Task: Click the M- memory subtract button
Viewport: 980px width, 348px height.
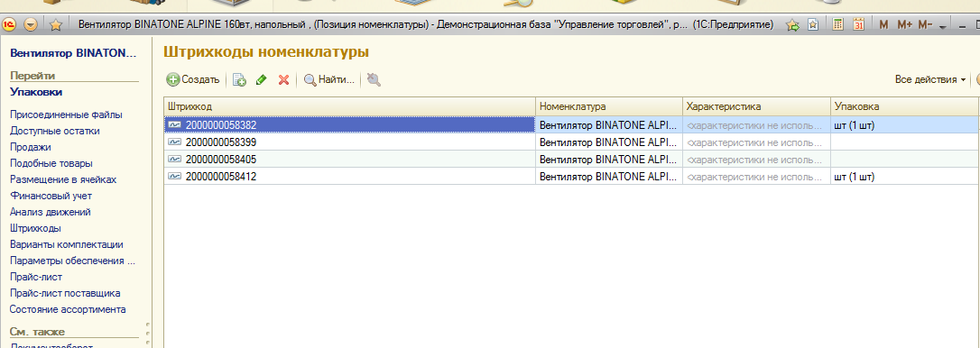Action: [x=926, y=25]
